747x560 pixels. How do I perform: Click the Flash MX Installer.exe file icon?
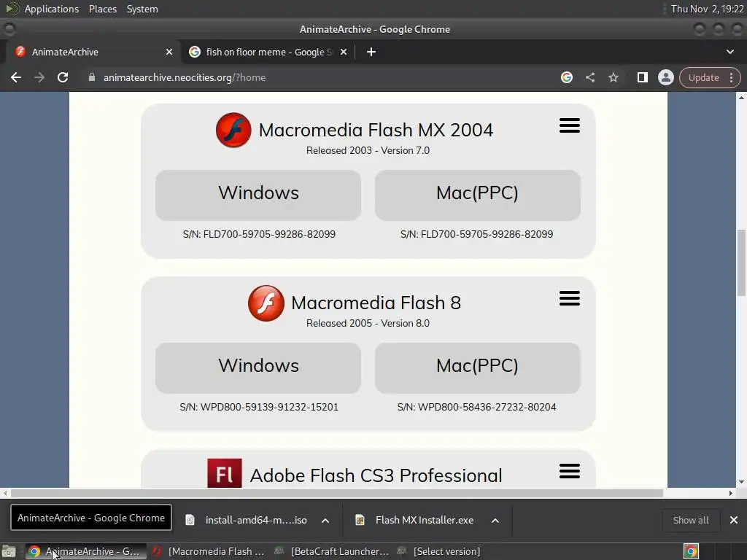[x=360, y=520]
